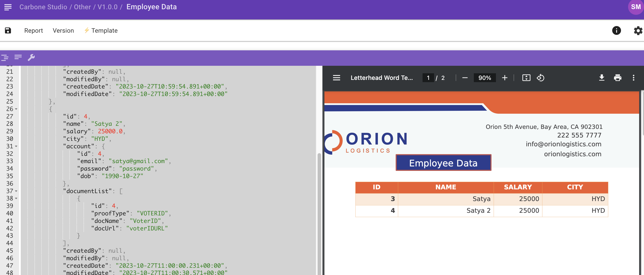
Task: Rotate the PDF counterclockwise
Action: coord(540,78)
